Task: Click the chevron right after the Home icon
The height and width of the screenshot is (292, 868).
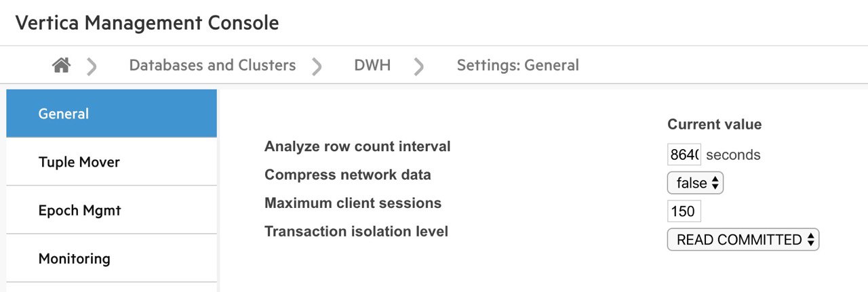Action: point(92,66)
